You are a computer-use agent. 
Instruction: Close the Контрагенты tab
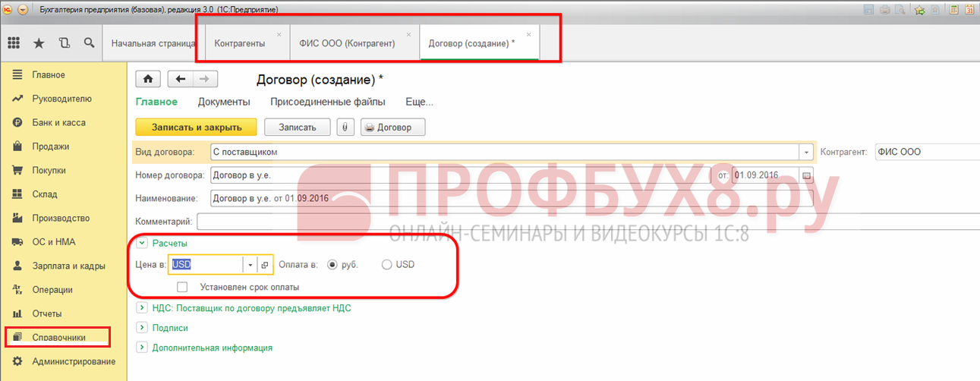pos(279,35)
